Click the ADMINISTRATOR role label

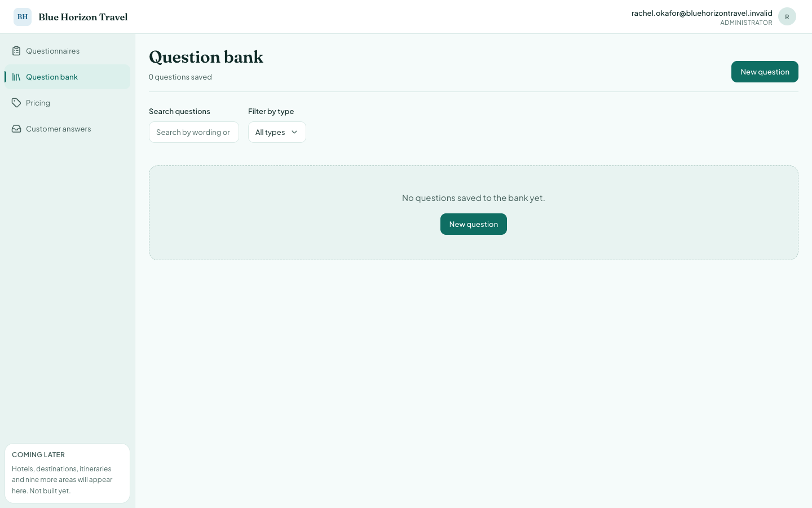(x=746, y=23)
